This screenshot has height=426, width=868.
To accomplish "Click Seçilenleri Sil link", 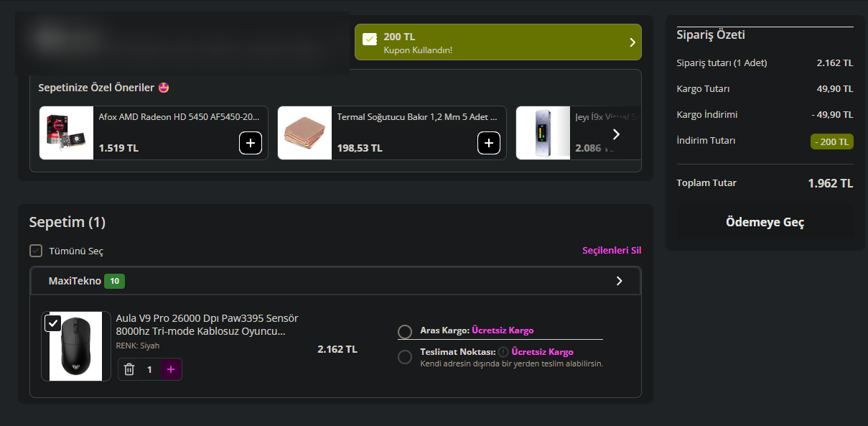I will point(612,251).
